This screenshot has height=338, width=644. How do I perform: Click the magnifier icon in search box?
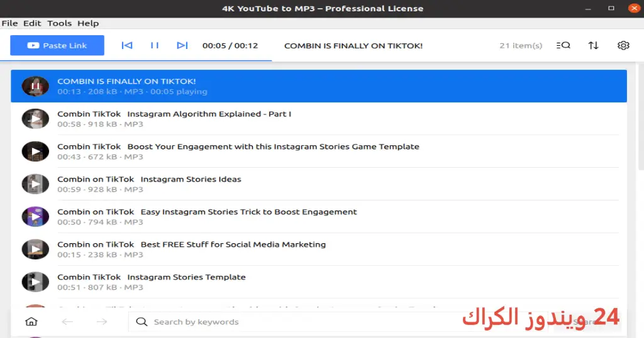142,322
